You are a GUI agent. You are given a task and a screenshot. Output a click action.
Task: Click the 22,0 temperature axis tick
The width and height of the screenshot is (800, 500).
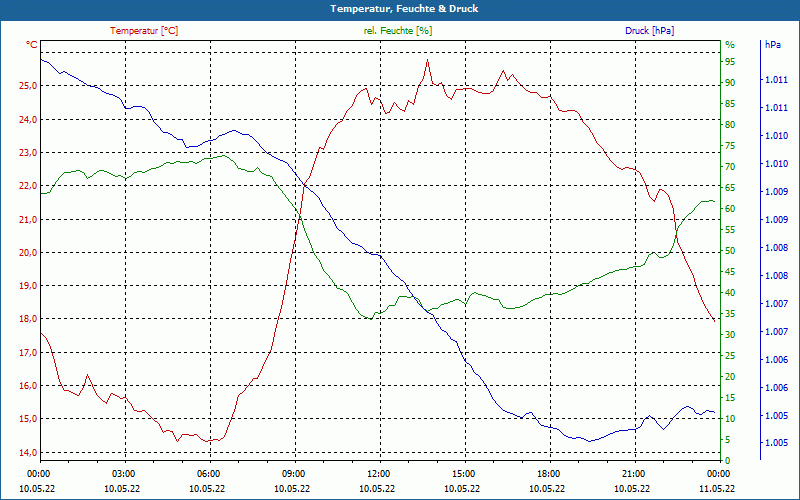[x=28, y=186]
